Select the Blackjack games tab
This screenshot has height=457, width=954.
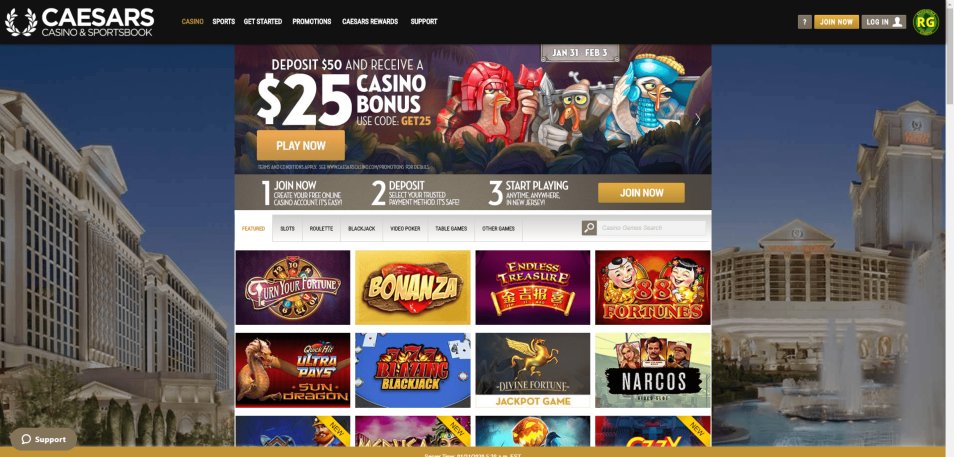[361, 229]
